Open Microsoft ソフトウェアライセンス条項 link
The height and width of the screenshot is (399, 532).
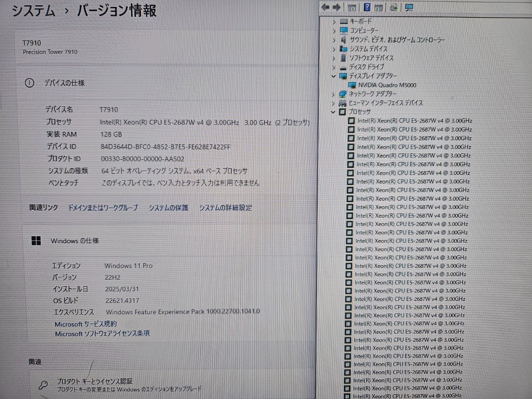pyautogui.click(x=102, y=333)
